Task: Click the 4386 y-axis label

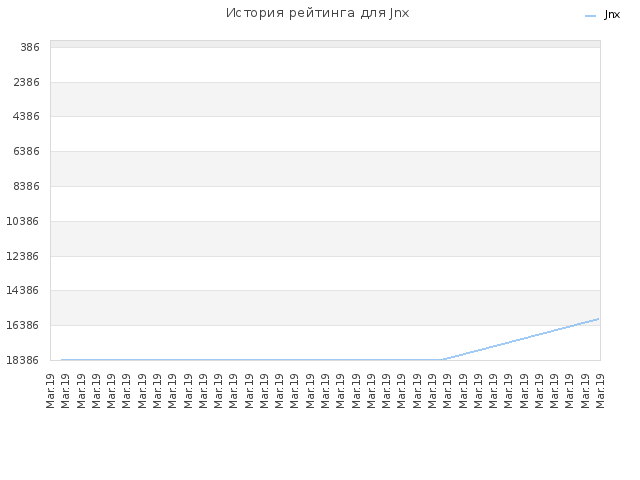Action: tap(27, 117)
